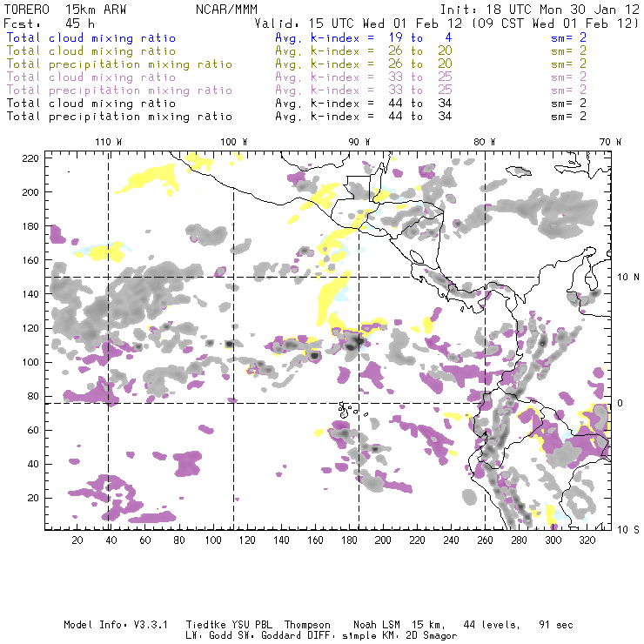Screen dimensions: 644x644
Task: Click the '70 W' longitude label
Action: coord(610,142)
